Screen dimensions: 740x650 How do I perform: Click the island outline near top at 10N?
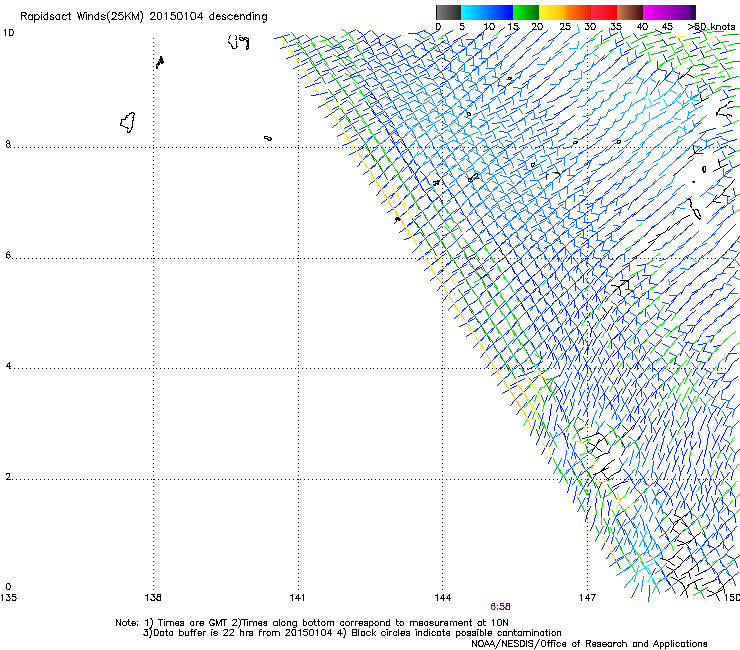tap(238, 42)
